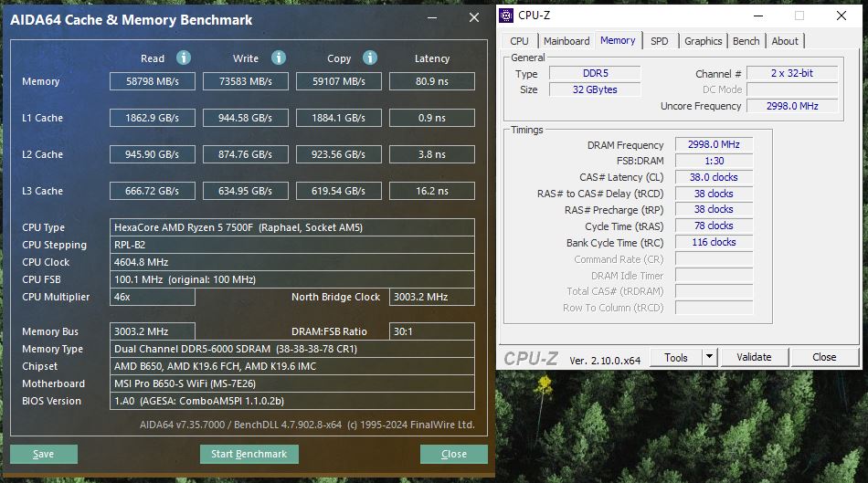The height and width of the screenshot is (483, 868).
Task: Switch to the CPU tab in CPU-Z
Action: tap(519, 41)
